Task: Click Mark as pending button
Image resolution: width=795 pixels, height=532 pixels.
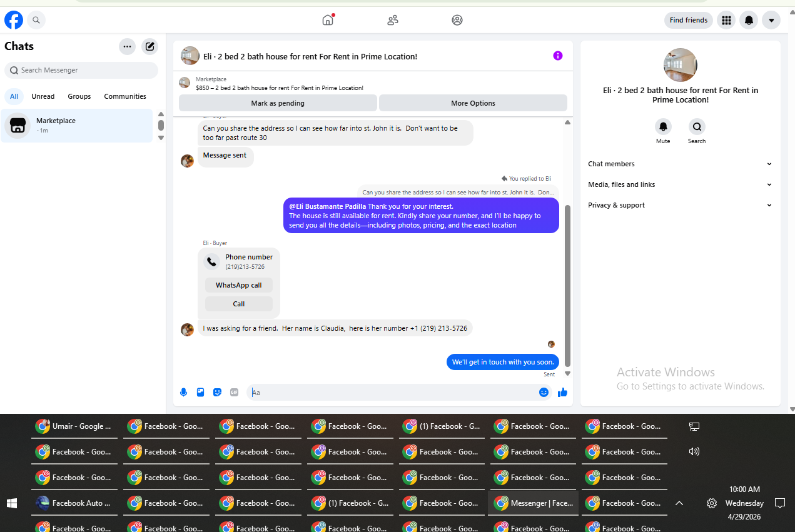Action: point(278,103)
